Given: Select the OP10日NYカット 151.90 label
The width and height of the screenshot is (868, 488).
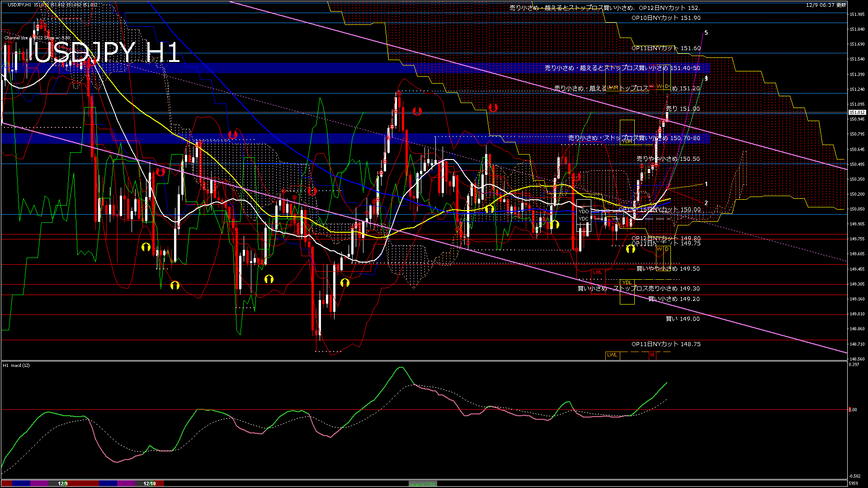Looking at the screenshot, I should pos(666,18).
